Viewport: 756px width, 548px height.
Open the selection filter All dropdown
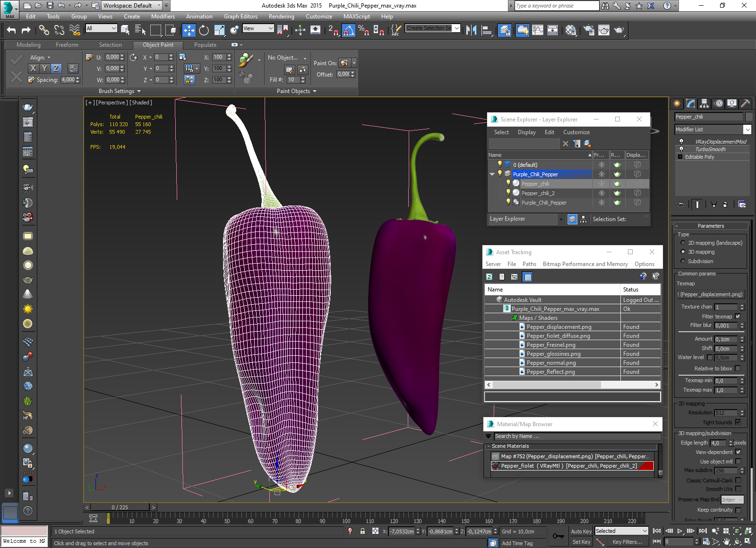pyautogui.click(x=101, y=28)
